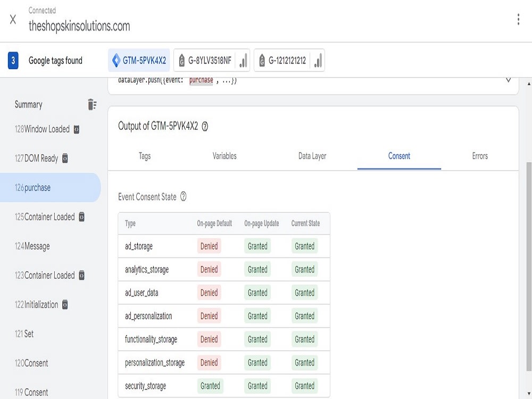Screen dimensions: 532x399
Task: Click the Granted update badge for analytics_storage
Action: click(257, 269)
